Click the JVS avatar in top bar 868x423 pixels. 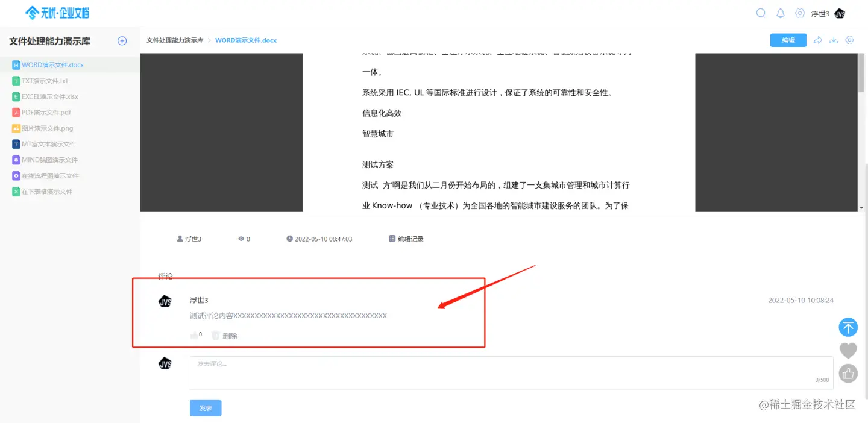840,14
